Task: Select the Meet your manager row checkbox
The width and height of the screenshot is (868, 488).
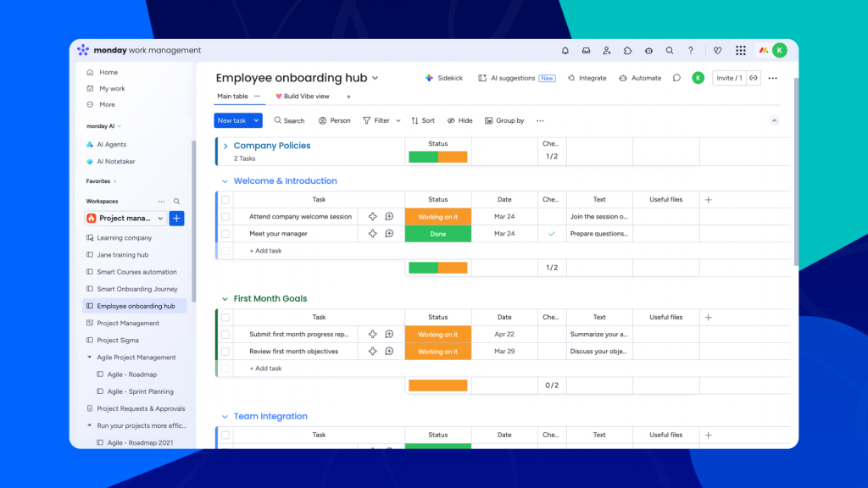Action: [225, 234]
